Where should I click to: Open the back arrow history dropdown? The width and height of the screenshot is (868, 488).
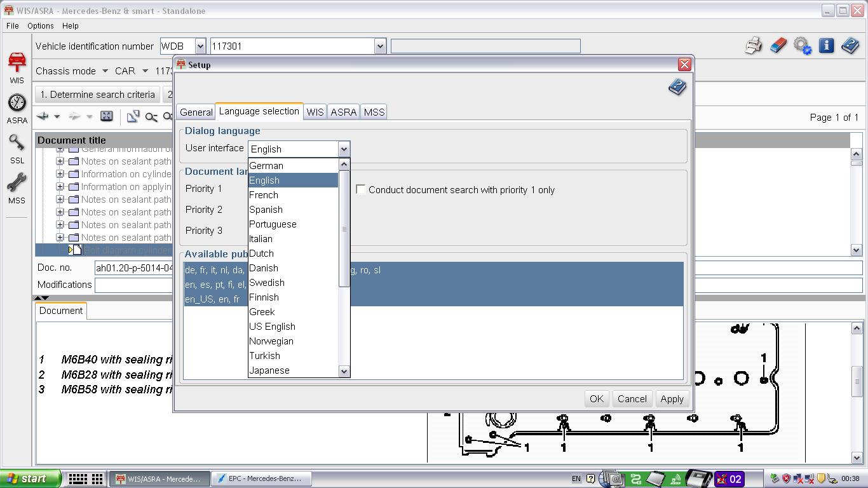tap(57, 116)
